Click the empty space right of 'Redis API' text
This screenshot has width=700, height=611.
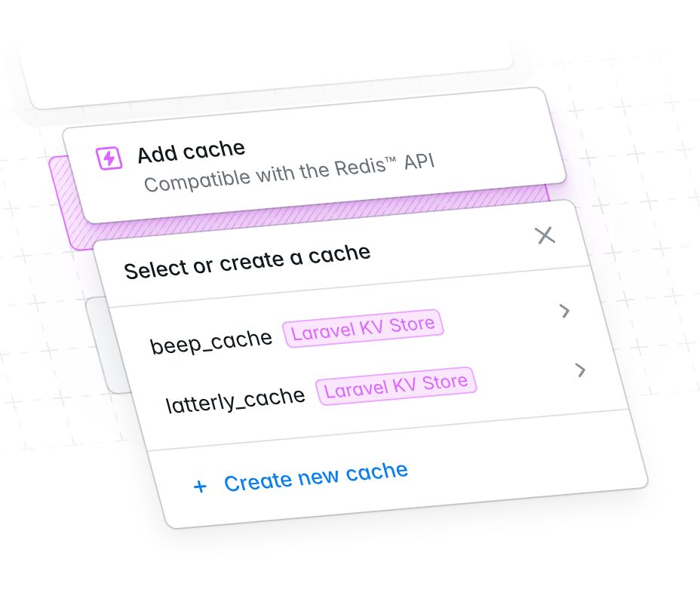point(496,156)
